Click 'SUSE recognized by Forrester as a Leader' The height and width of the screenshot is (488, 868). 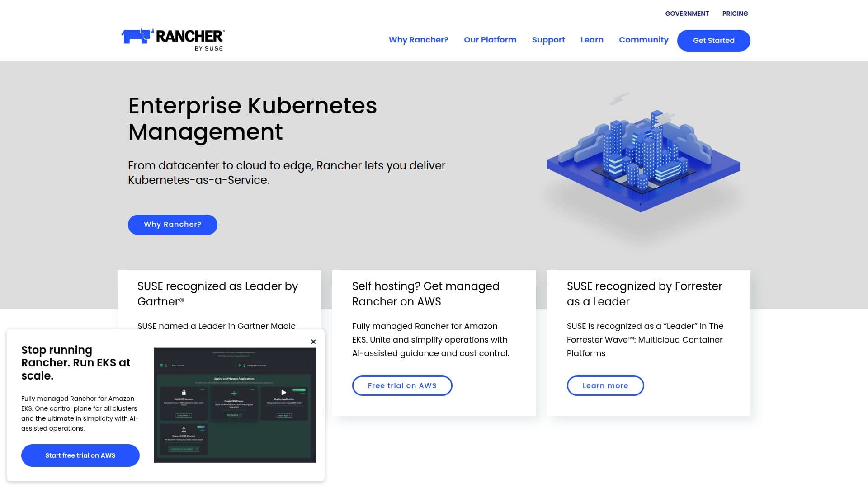point(644,294)
